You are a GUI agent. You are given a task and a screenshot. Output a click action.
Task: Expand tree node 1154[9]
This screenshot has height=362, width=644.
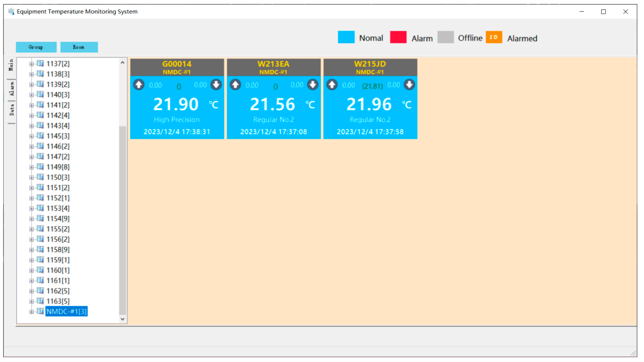(31, 219)
